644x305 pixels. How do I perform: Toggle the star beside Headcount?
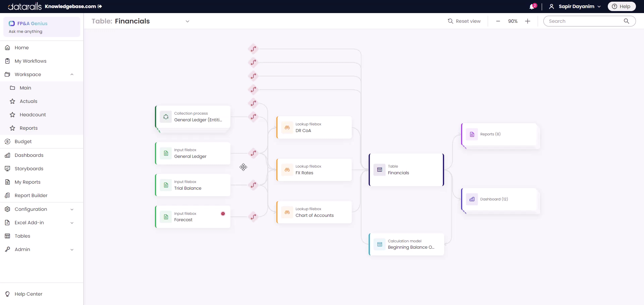[12, 115]
